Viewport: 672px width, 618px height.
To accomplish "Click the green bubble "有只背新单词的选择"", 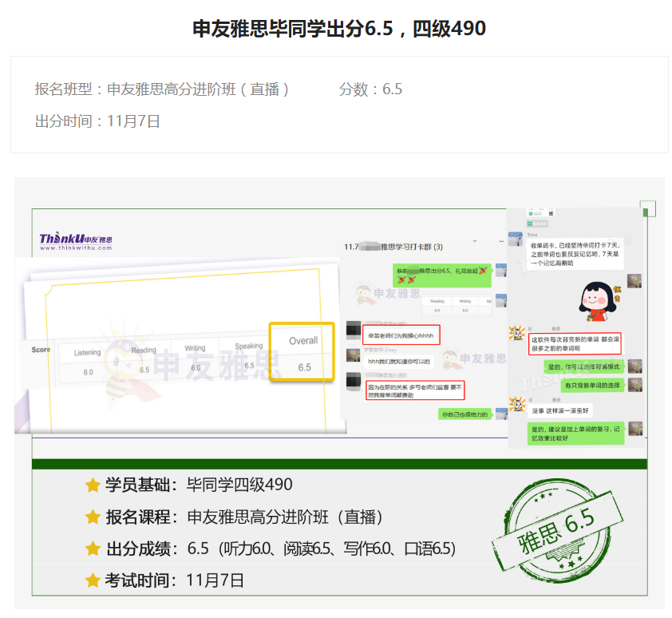I will (593, 386).
